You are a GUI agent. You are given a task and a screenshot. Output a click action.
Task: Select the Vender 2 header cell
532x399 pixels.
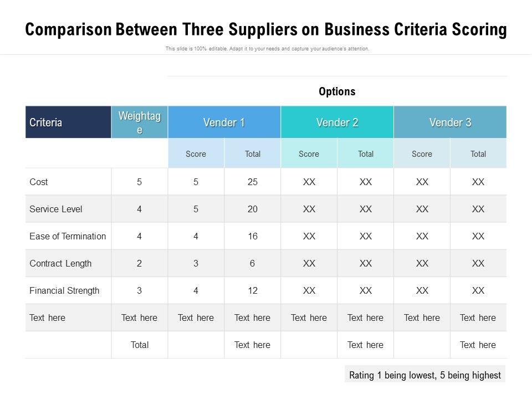(337, 122)
